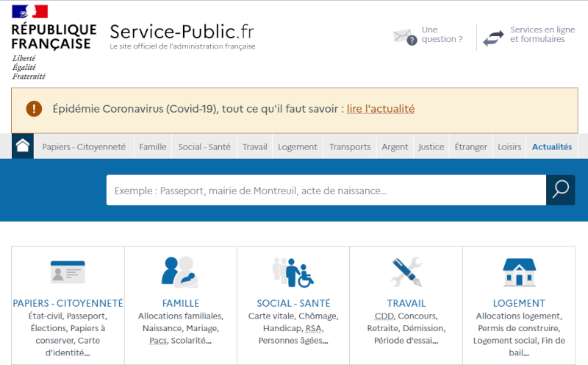
Task: Open the Actualités tab
Action: (x=552, y=147)
